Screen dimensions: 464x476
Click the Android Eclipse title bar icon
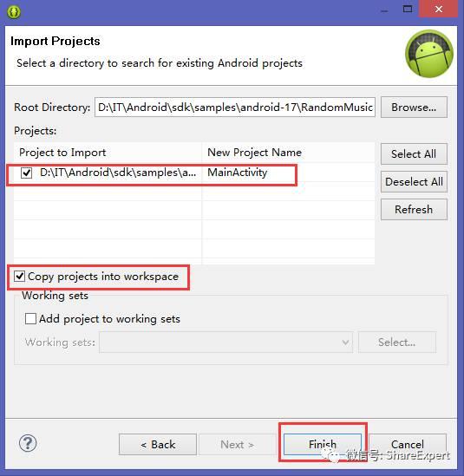[14, 12]
